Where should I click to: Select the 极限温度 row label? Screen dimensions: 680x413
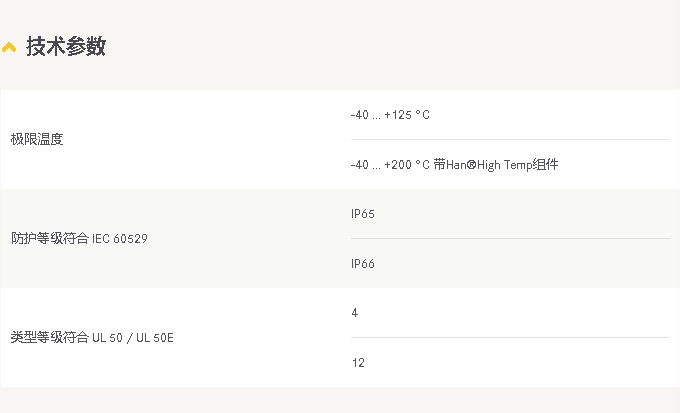point(37,139)
